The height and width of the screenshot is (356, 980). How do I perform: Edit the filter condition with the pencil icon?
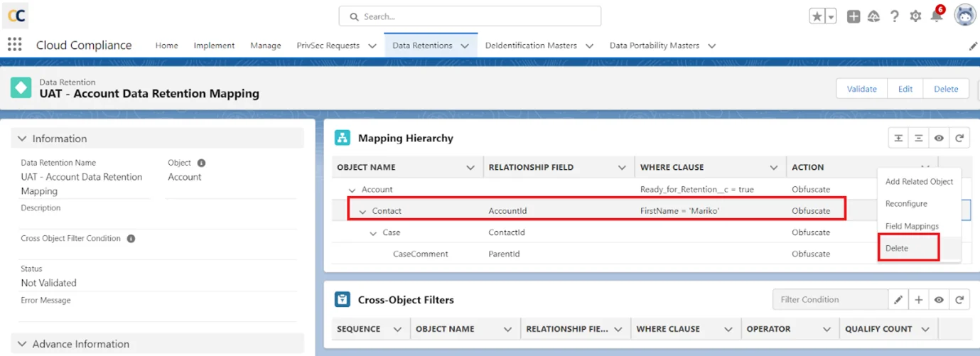[898, 300]
